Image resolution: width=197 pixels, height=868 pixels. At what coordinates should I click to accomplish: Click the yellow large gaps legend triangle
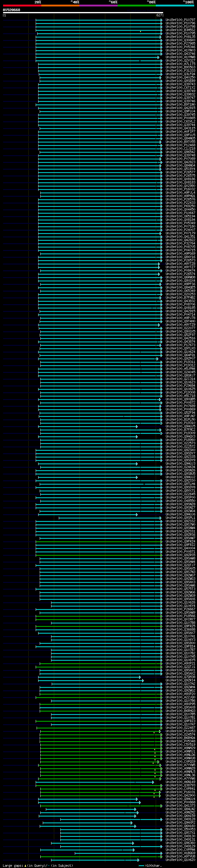[25, 866]
